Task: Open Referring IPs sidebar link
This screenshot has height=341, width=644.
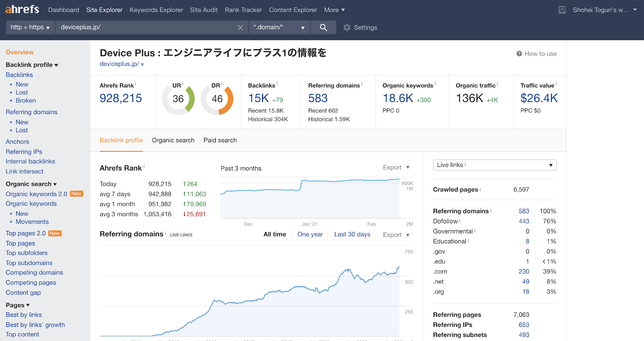Action: (x=24, y=152)
